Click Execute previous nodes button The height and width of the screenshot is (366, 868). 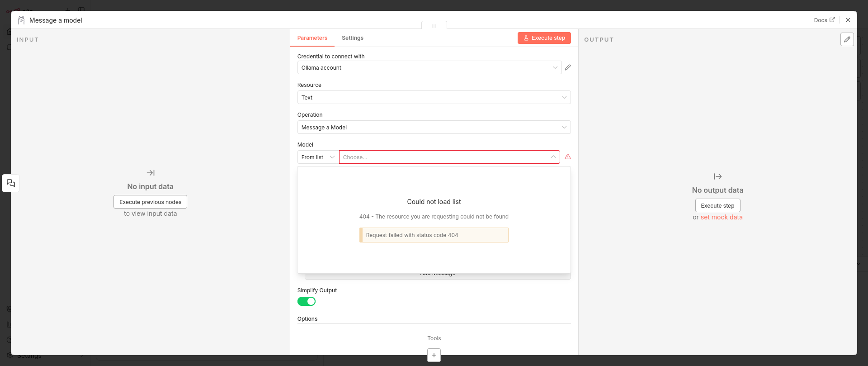(150, 202)
